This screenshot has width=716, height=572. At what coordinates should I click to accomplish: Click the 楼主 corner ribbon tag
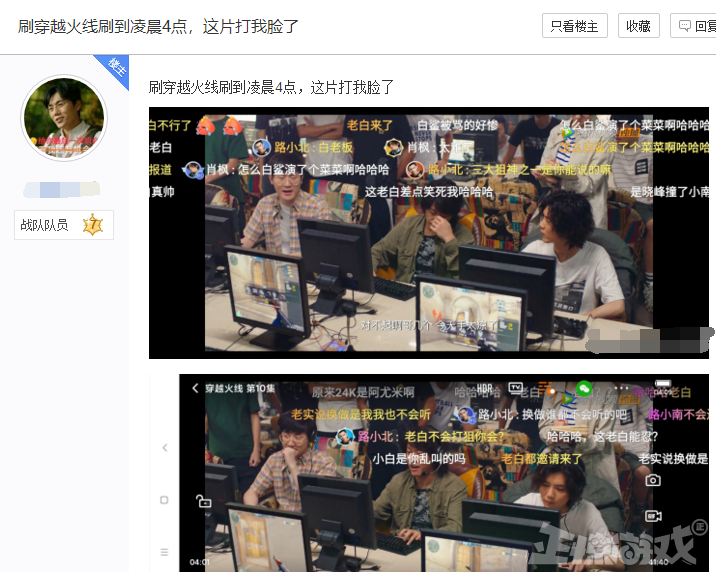(115, 68)
